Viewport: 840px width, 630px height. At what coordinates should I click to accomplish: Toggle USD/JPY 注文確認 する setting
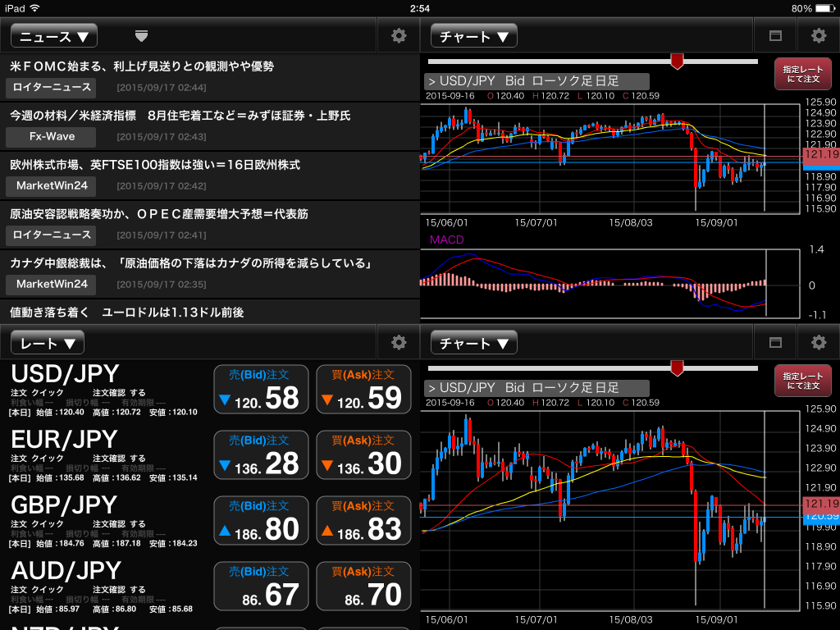(x=119, y=393)
